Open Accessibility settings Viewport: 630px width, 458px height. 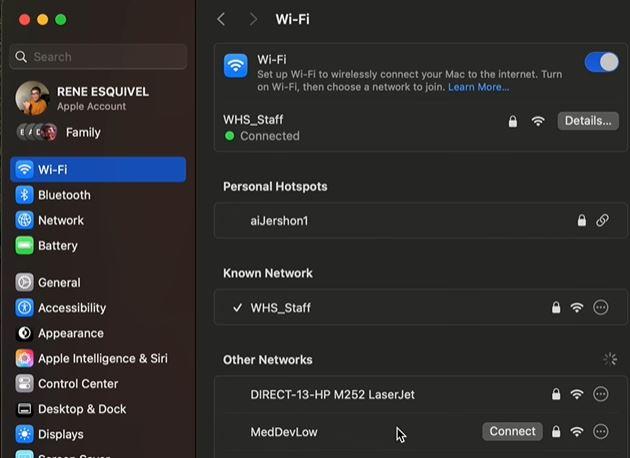tap(98, 308)
